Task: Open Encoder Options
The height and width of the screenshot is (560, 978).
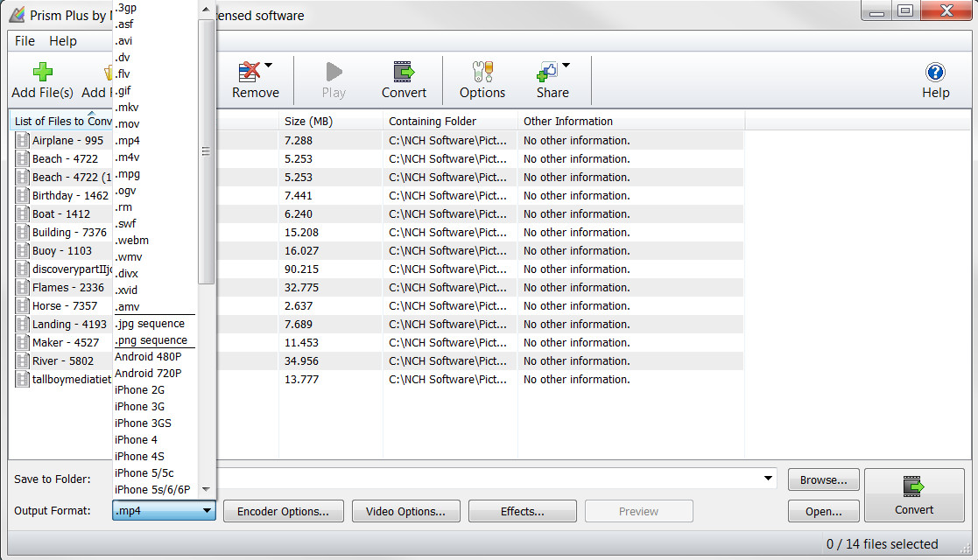Action: pos(283,511)
